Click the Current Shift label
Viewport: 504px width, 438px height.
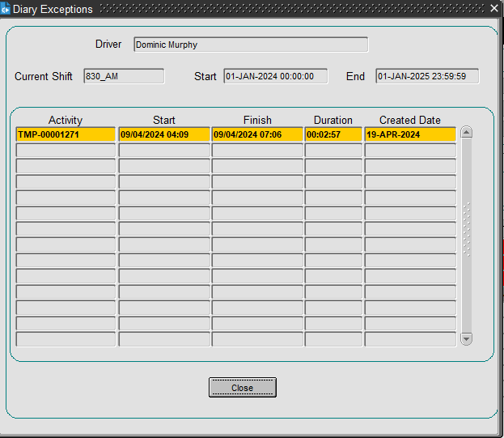point(44,77)
